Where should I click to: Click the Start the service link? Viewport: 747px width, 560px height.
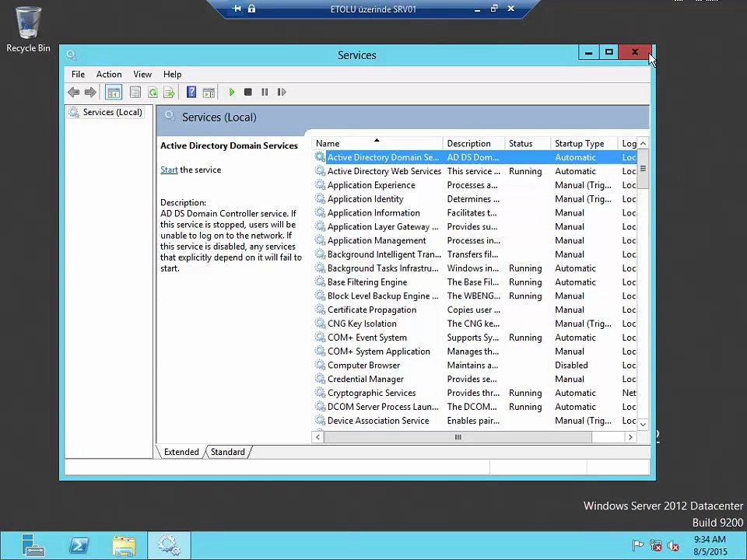[x=169, y=170]
